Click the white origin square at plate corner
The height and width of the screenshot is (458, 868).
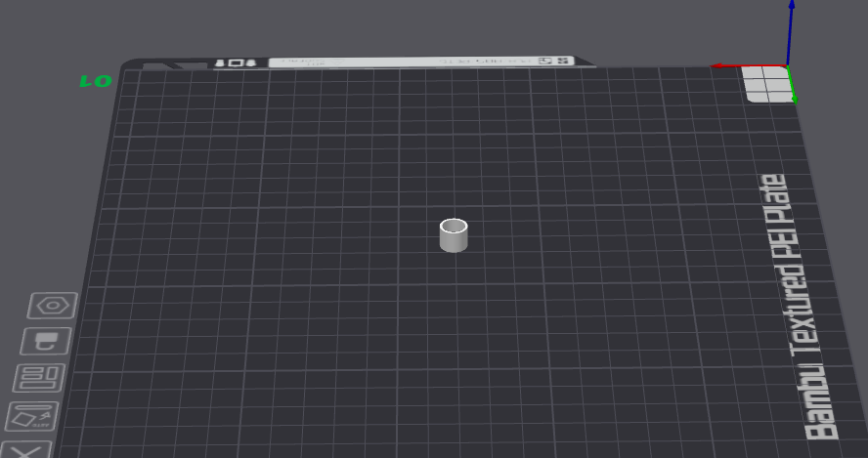[x=767, y=84]
